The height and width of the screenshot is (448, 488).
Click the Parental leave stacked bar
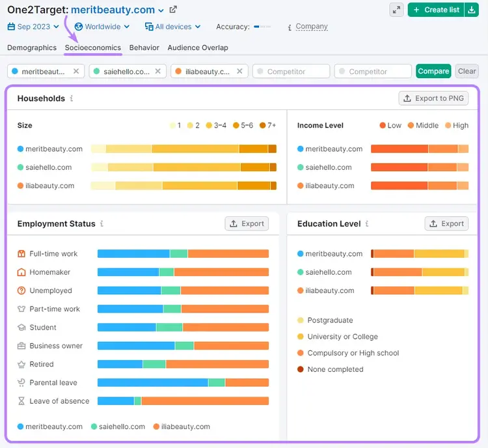[x=183, y=382]
